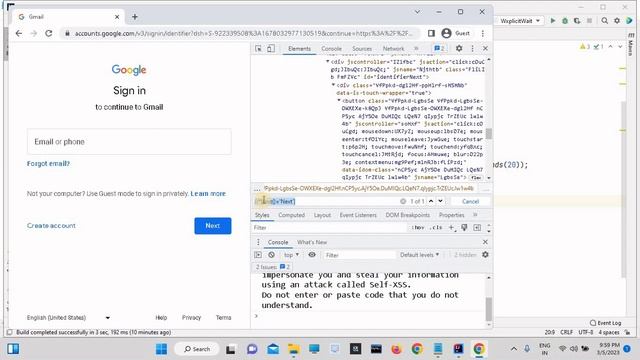The image size is (640, 360).
Task: Click the Forgot email? link
Action: point(48,164)
